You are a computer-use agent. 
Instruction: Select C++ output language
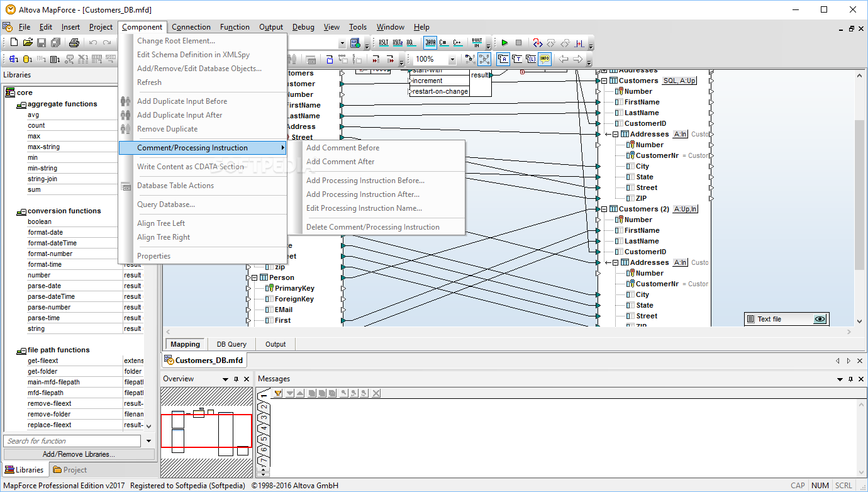(x=457, y=42)
